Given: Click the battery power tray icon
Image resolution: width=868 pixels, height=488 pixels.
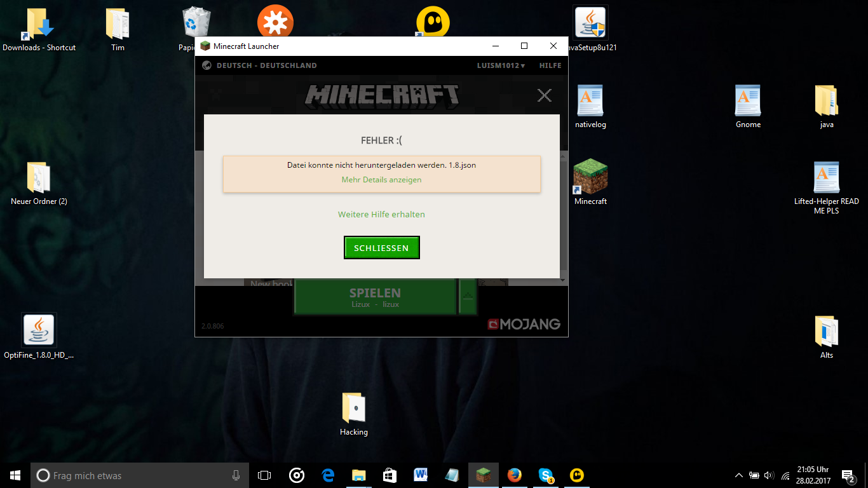Looking at the screenshot, I should (x=754, y=475).
